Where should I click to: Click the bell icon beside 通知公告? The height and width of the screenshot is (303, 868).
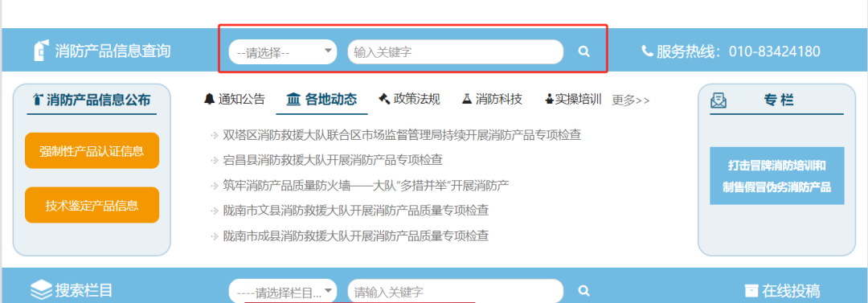coord(209,99)
